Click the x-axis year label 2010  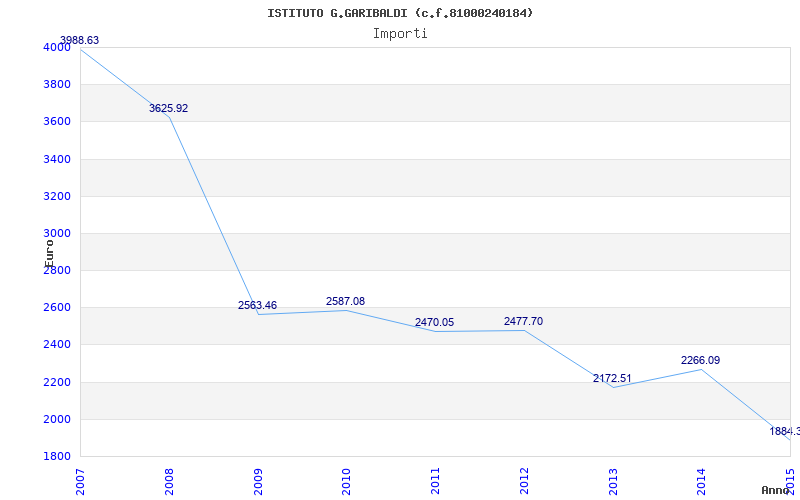346,482
